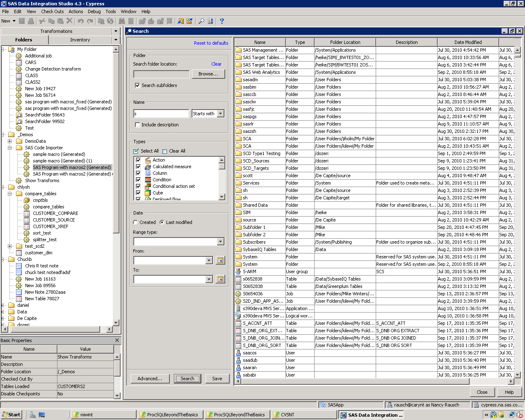
Task: Click the folder tree horizontal scrollbar
Action: pyautogui.click(x=57, y=329)
